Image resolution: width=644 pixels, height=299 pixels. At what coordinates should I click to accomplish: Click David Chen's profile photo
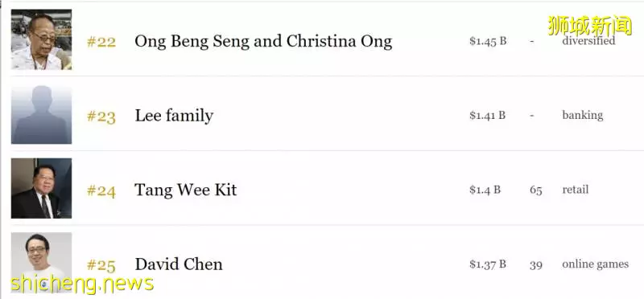point(41,263)
